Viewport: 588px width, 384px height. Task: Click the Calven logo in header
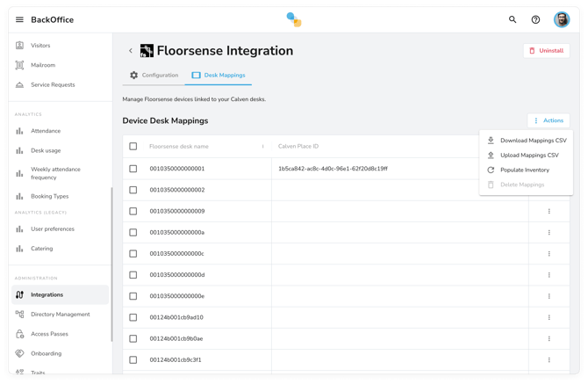click(x=294, y=19)
